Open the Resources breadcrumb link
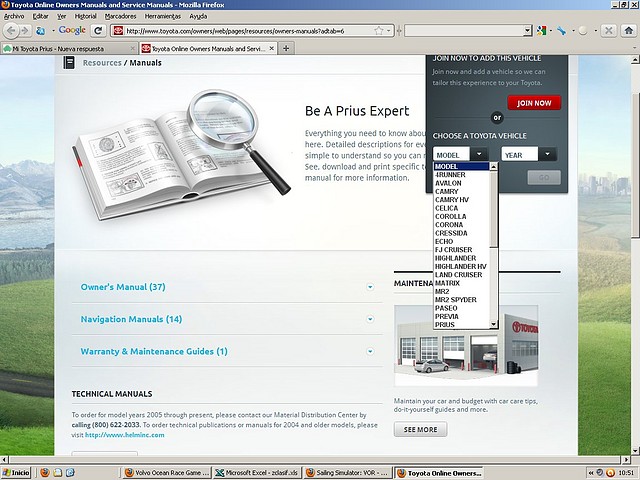 point(102,63)
